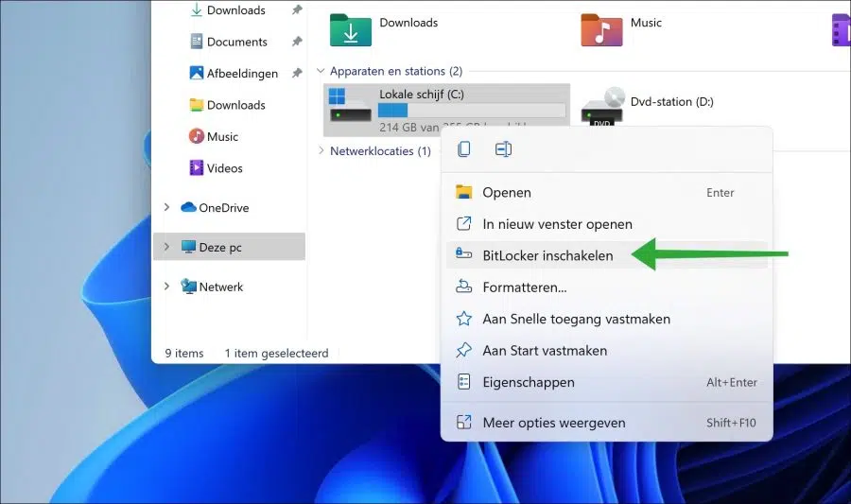Click the C: drive usage bar

pos(472,111)
